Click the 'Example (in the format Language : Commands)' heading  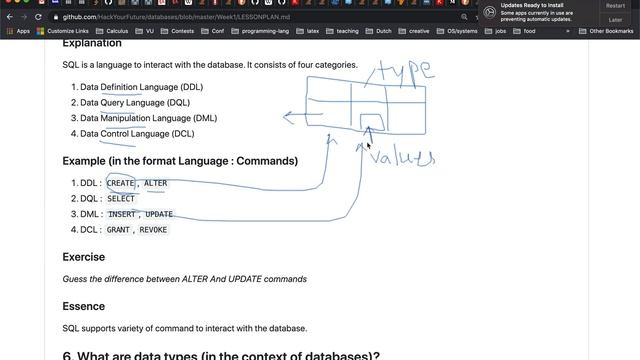pos(180,161)
